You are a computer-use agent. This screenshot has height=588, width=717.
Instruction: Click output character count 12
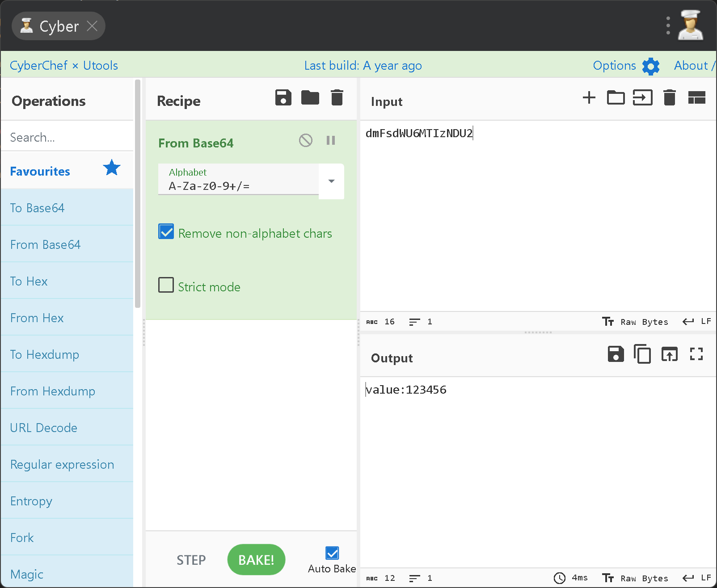(381, 578)
